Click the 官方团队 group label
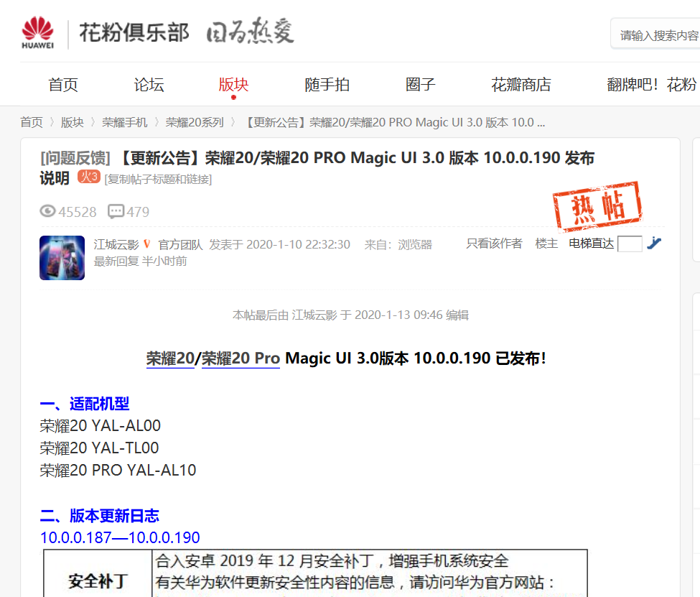 click(x=180, y=244)
